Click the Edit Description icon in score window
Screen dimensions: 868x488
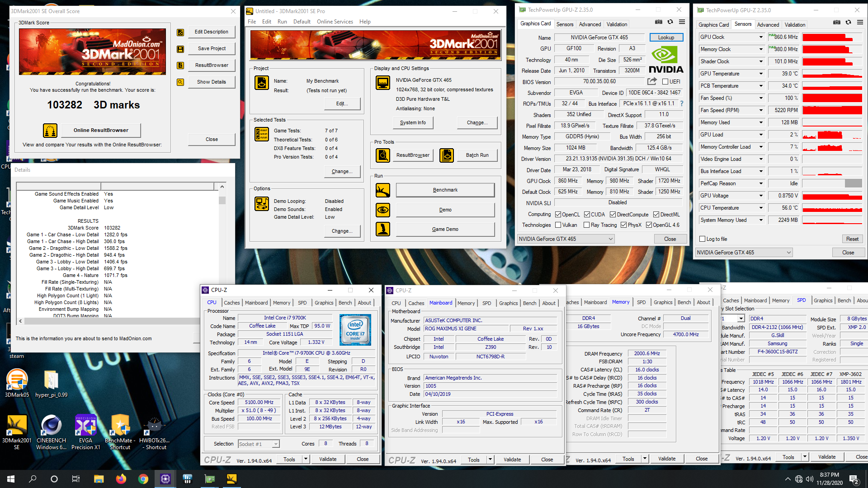180,33
